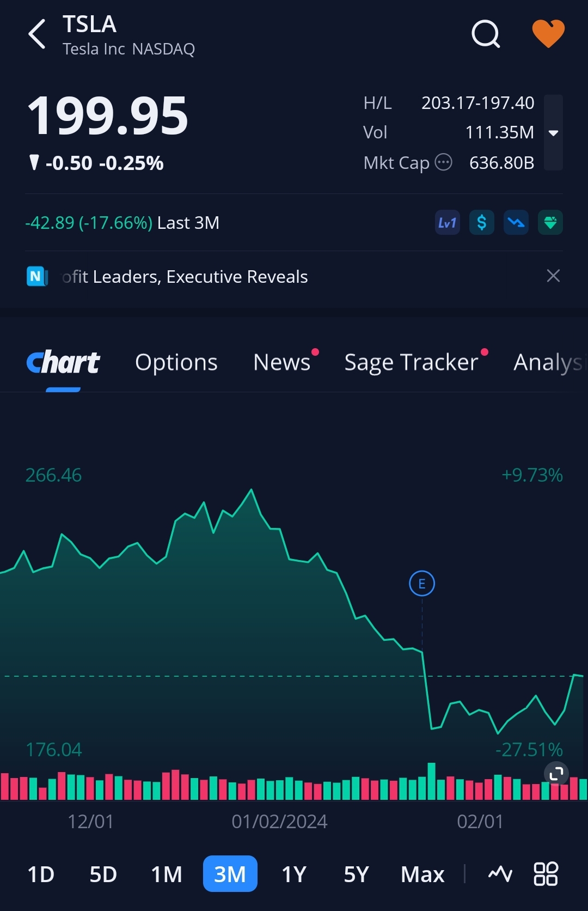Tap the dollar sign icon

pos(482,223)
